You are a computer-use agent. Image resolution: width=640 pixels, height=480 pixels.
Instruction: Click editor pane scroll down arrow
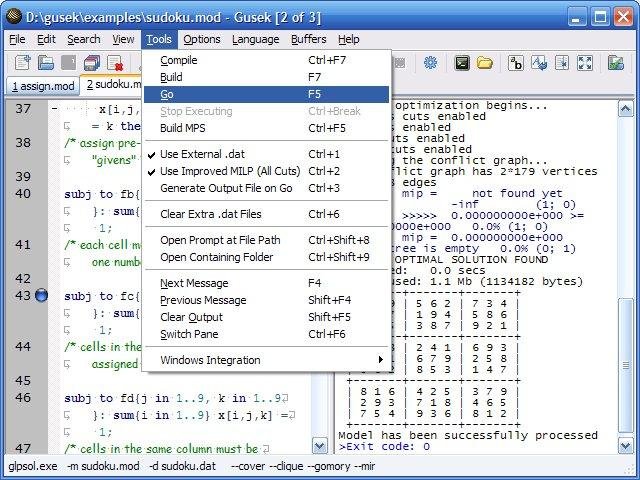pyautogui.click(x=319, y=446)
